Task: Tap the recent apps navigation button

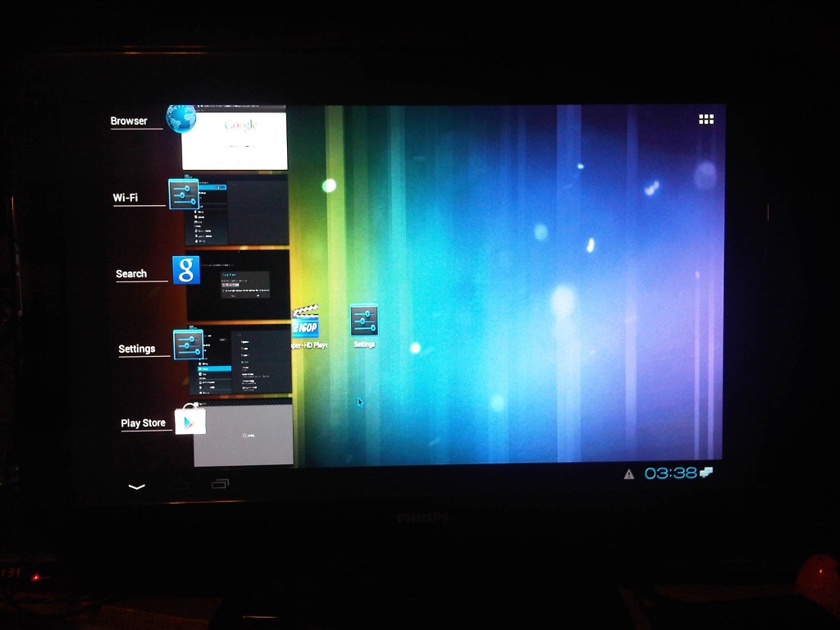Action: click(x=220, y=484)
